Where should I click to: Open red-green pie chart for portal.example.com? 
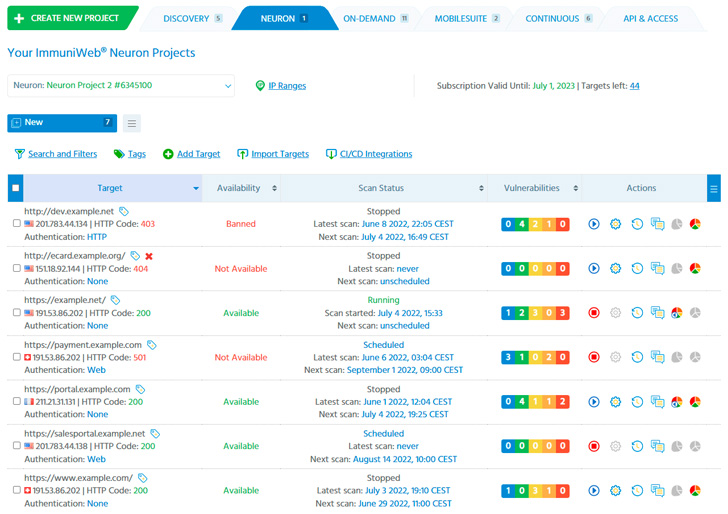[x=695, y=402]
